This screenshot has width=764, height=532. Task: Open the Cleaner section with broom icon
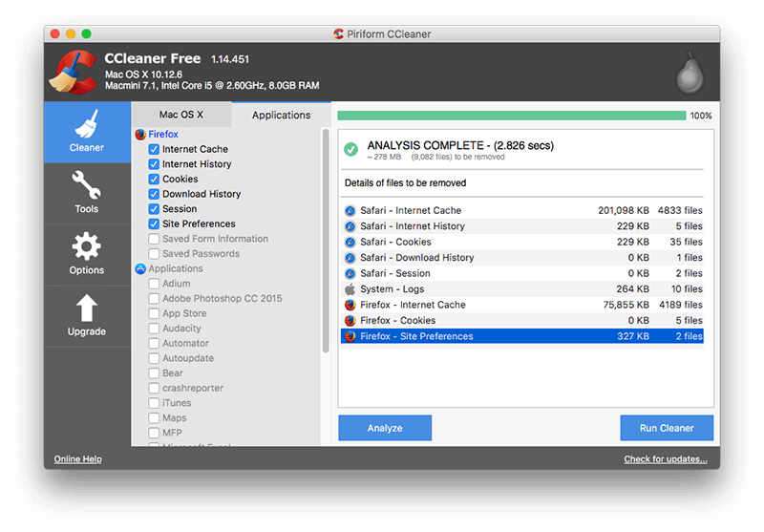pos(87,131)
